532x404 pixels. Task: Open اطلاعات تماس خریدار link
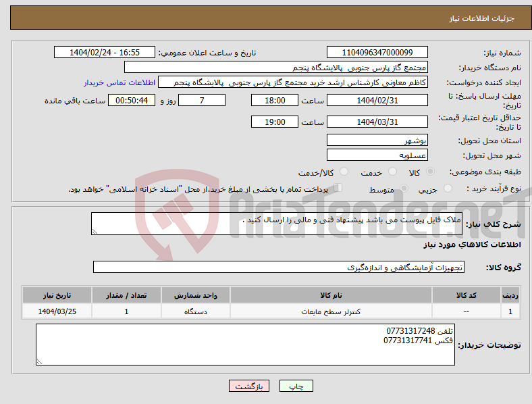[x=119, y=82]
